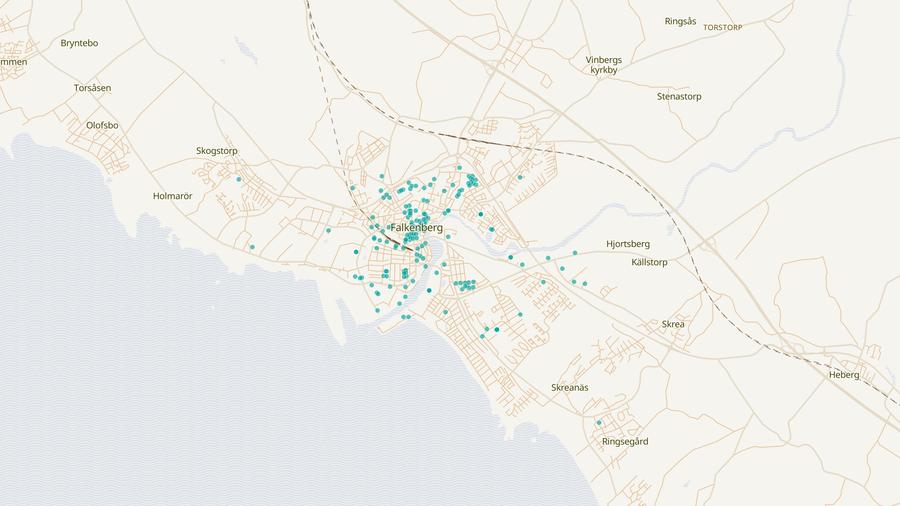Select the Holmarör label on coast
The height and width of the screenshot is (506, 900).
172,196
